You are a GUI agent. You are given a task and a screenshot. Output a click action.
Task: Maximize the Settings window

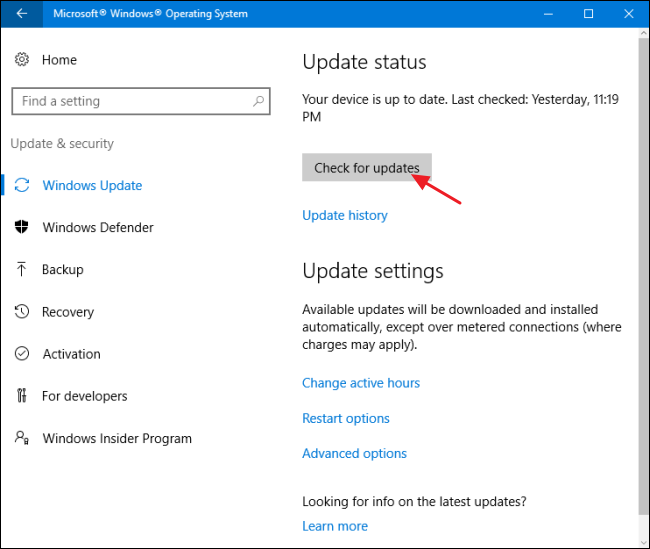[588, 14]
